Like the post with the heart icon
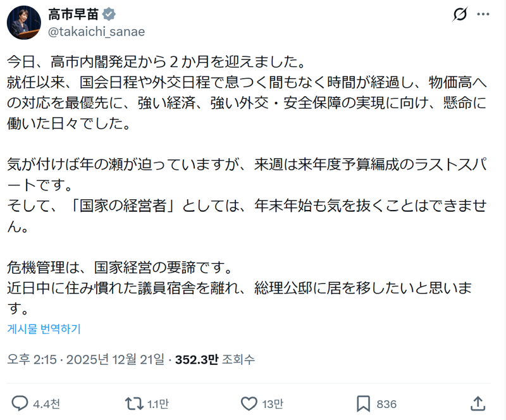The image size is (506, 420). [x=249, y=404]
